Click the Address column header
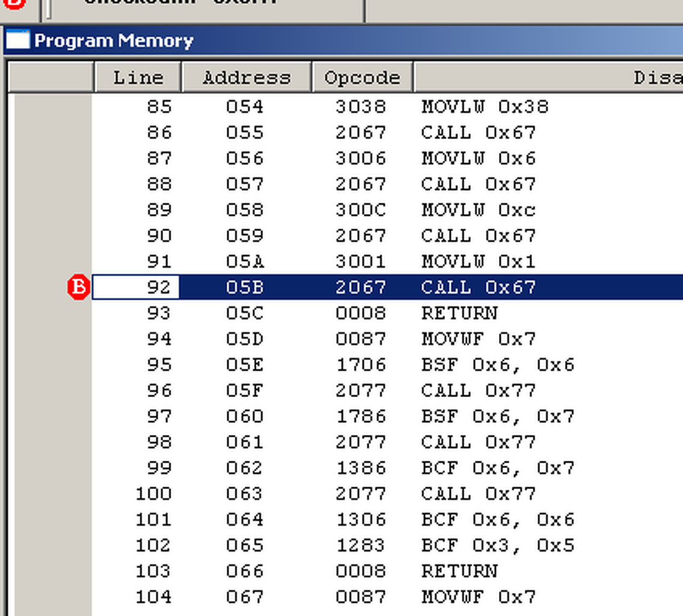This screenshot has height=616, width=683. pyautogui.click(x=247, y=78)
